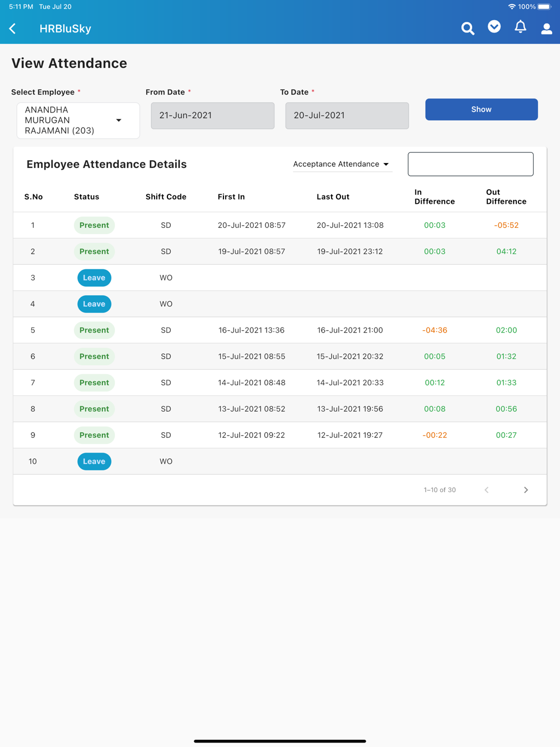Tap the Present badge in row 1
The height and width of the screenshot is (747, 560).
pyautogui.click(x=94, y=225)
